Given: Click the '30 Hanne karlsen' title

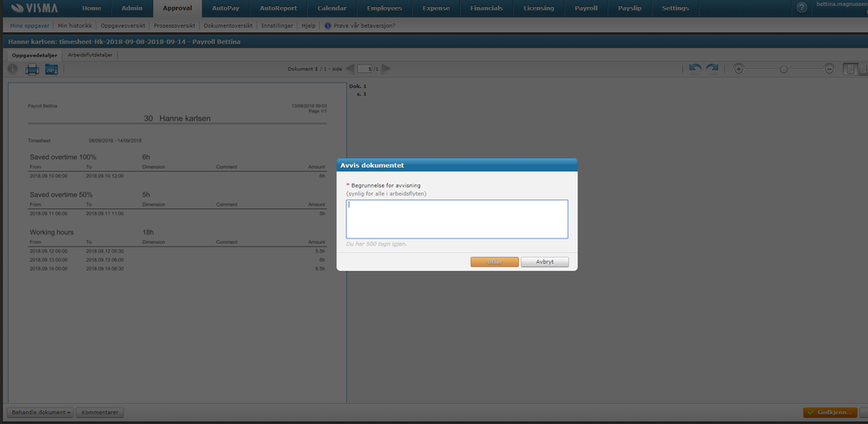Looking at the screenshot, I should click(177, 118).
